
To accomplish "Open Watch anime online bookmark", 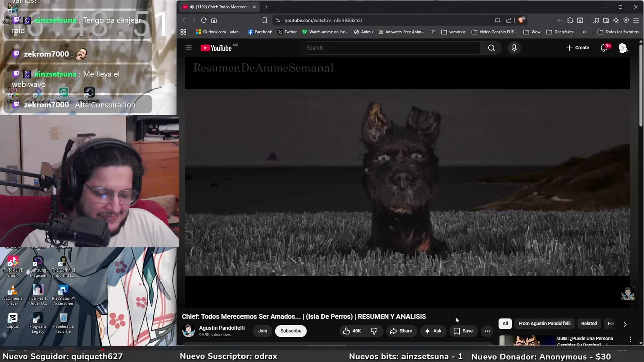I will coord(325,32).
